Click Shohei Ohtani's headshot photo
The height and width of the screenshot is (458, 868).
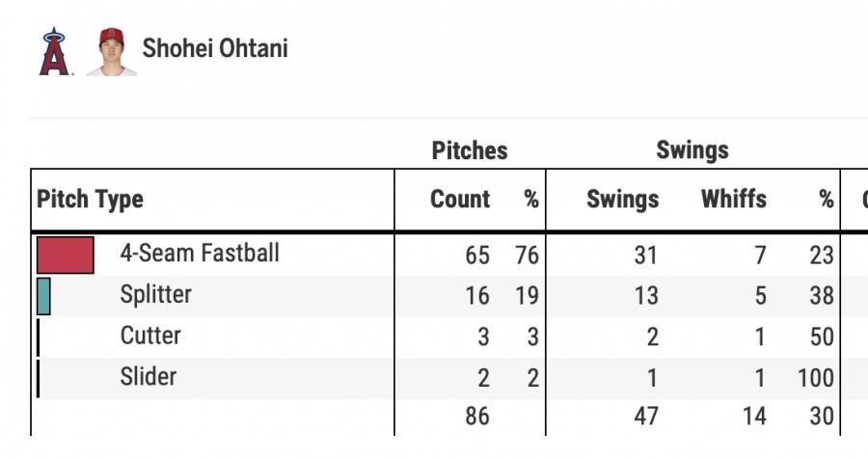(x=111, y=51)
